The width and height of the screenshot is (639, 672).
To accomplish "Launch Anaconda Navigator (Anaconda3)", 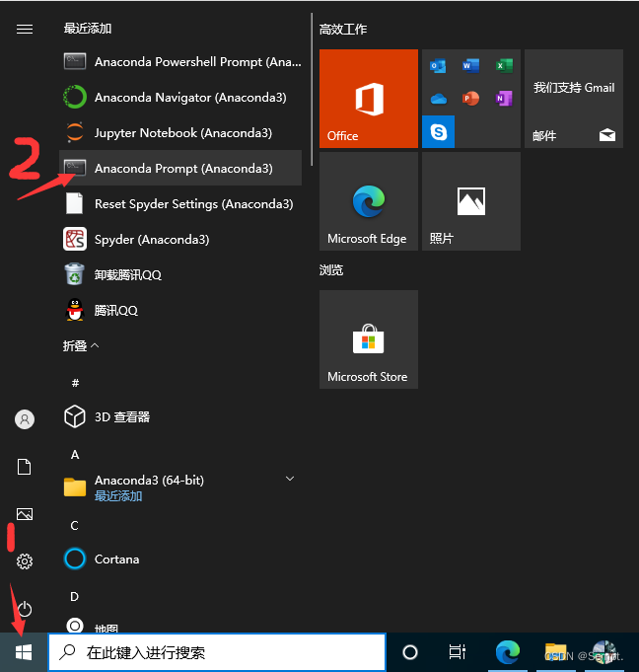I will 180,98.
